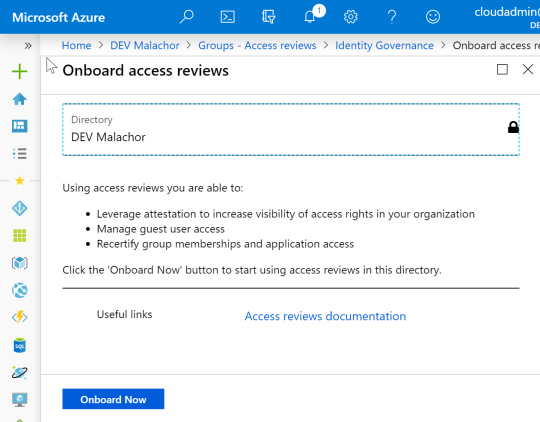Open Azure Cosmos DB planet icon

pos(20,372)
